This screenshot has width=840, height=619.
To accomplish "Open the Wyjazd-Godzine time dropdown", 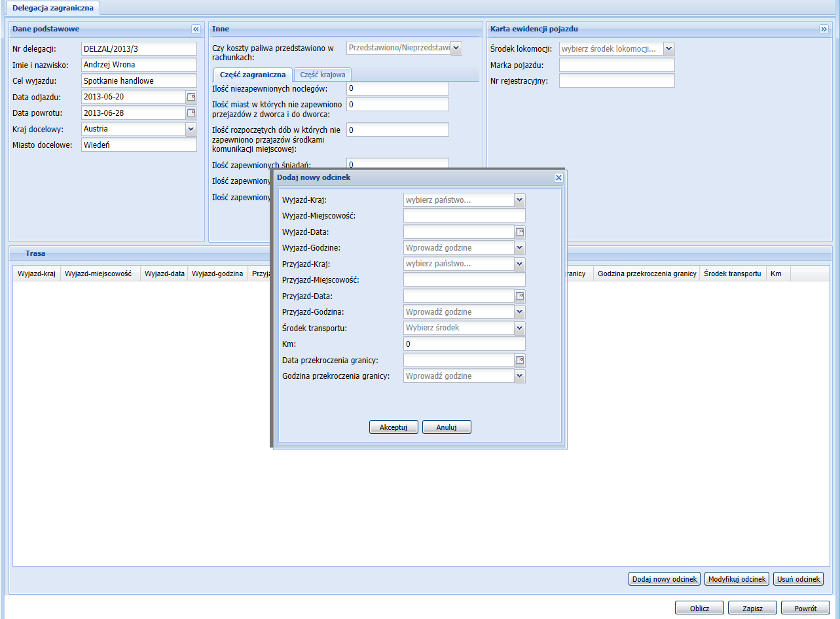I will [x=520, y=248].
